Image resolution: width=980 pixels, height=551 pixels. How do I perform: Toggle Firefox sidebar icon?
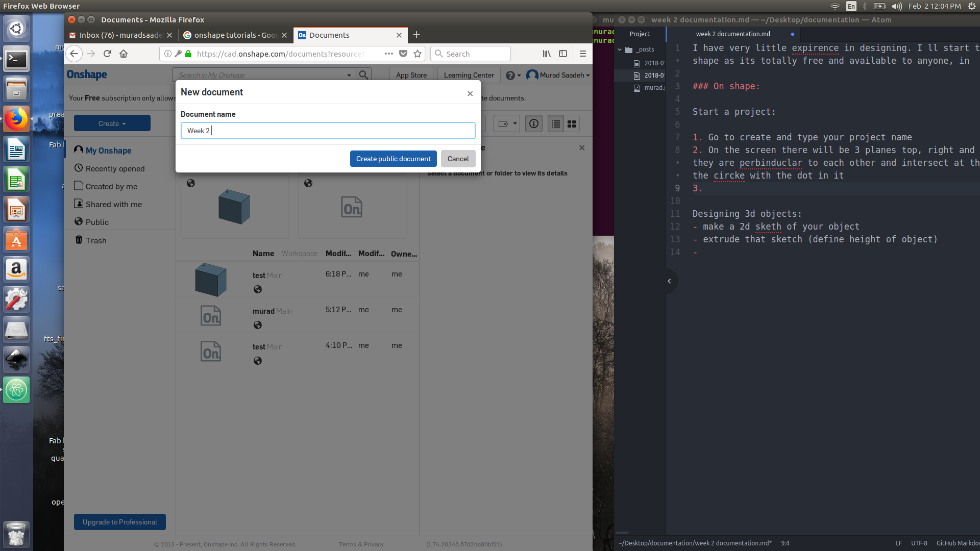tap(563, 54)
